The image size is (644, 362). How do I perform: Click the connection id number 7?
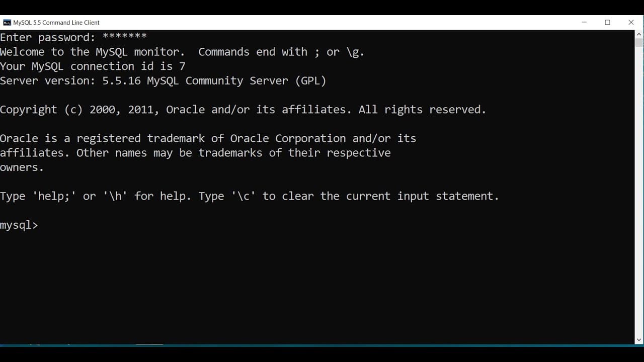pos(182,66)
